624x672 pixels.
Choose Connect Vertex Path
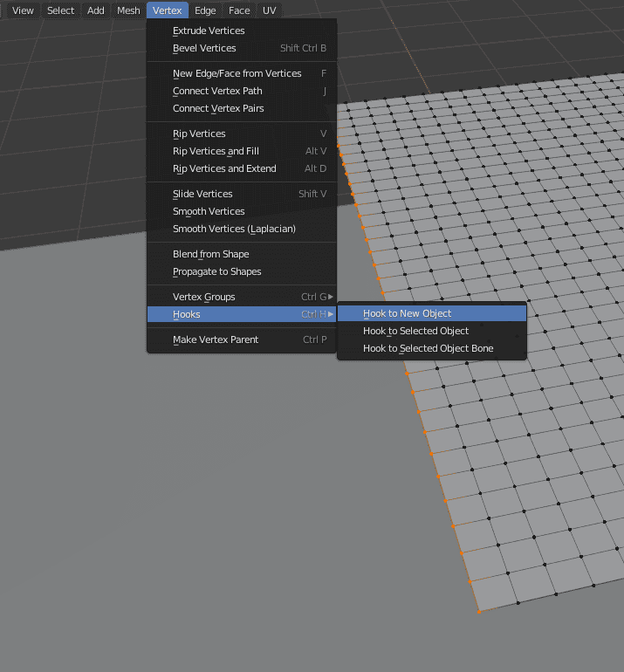[217, 91]
